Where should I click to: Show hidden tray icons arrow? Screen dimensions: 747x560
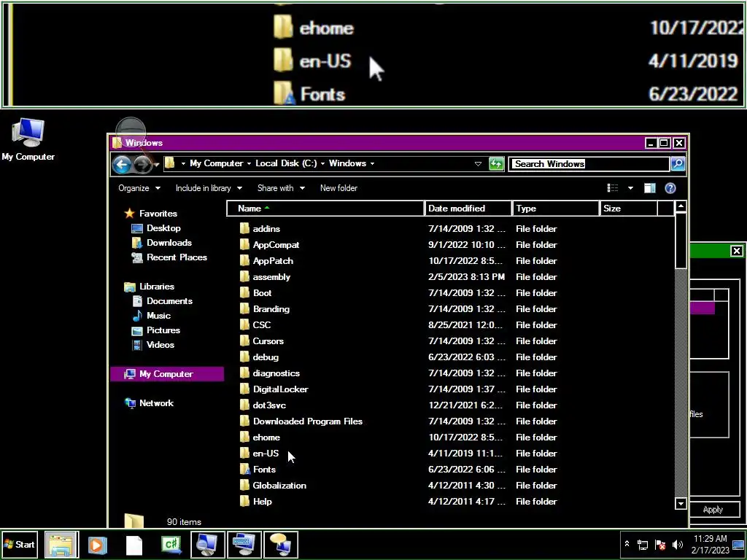[627, 544]
